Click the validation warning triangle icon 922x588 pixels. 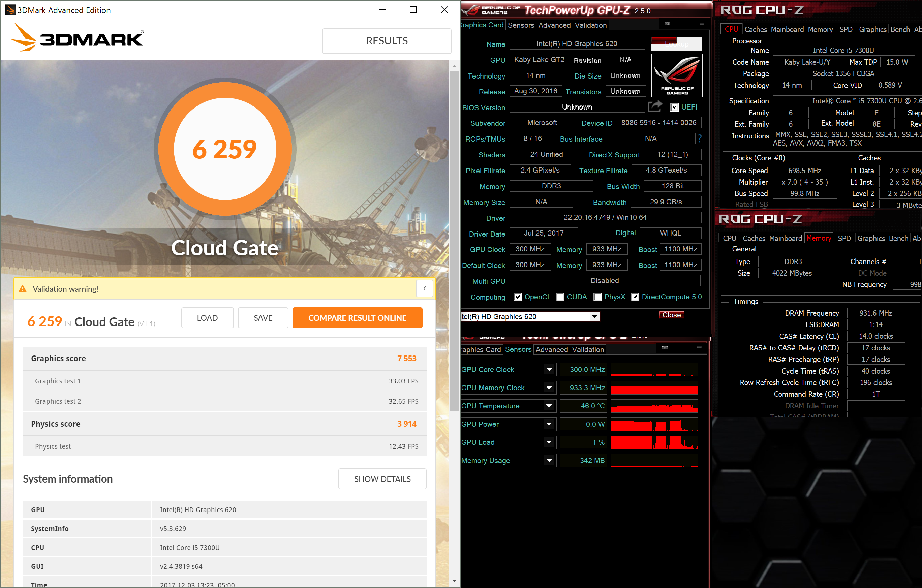pyautogui.click(x=23, y=289)
